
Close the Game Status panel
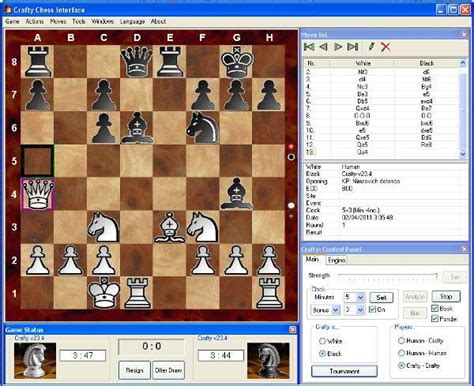coord(292,330)
